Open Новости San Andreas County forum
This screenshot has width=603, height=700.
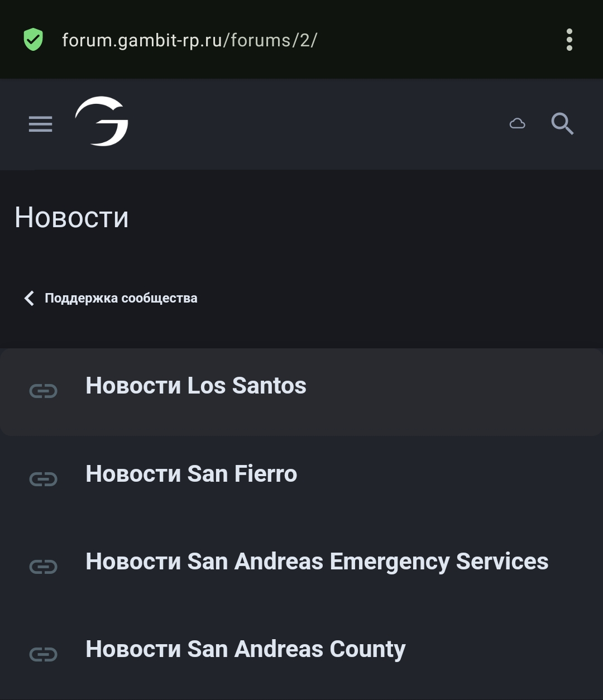click(246, 649)
